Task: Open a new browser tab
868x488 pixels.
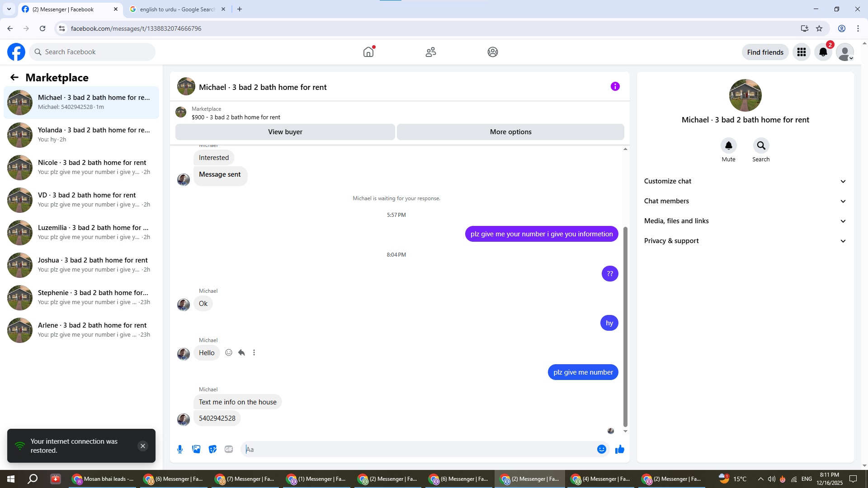Action: click(x=240, y=9)
